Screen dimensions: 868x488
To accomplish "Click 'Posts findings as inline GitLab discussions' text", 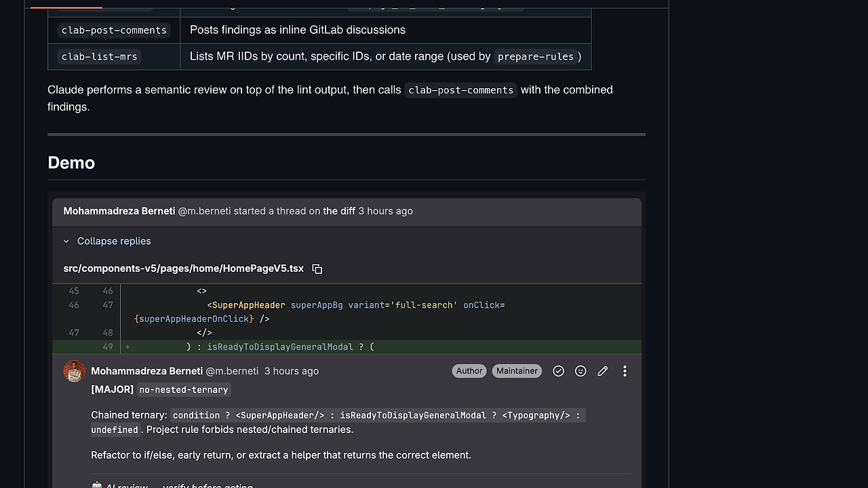I will (298, 30).
